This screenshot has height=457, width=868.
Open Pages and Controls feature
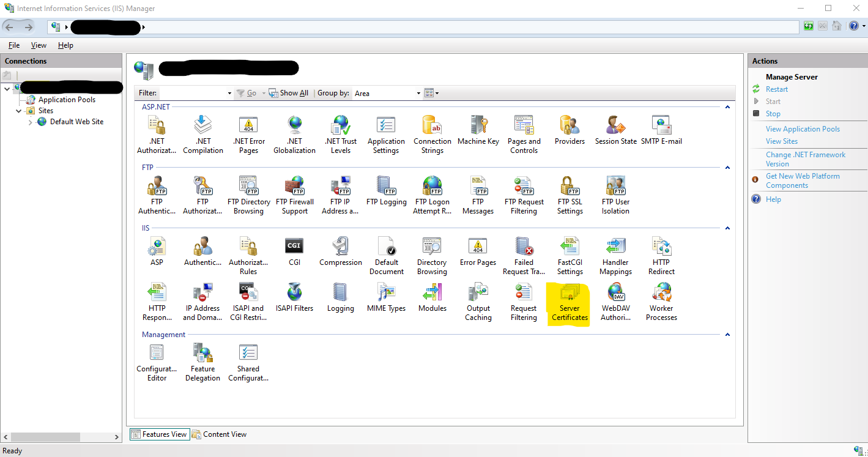point(524,135)
